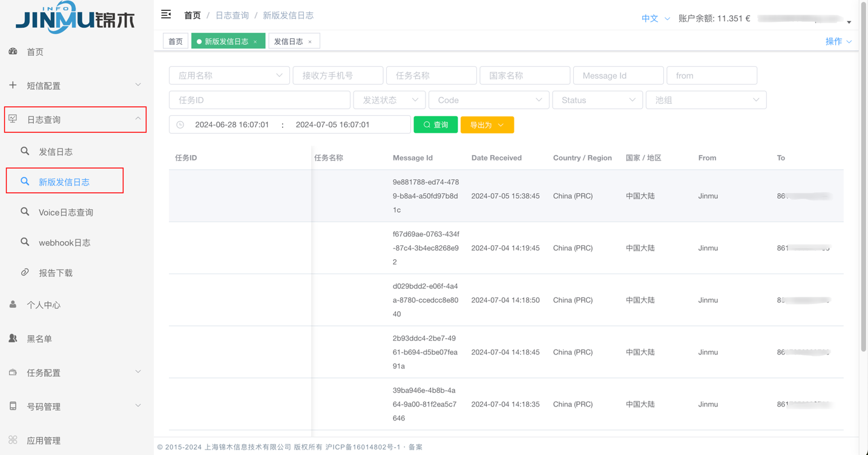Click the 沪ICP备16014802号-1 link
868x455 pixels.
click(x=363, y=447)
